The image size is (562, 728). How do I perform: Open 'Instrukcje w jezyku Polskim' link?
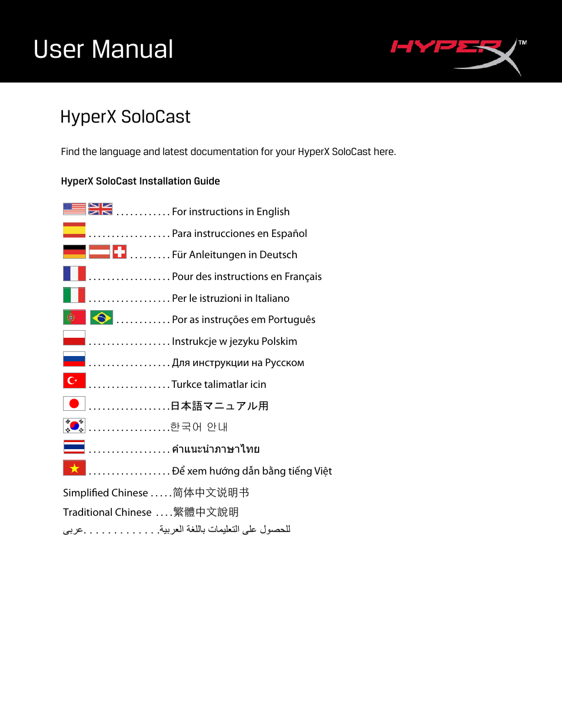point(234,341)
